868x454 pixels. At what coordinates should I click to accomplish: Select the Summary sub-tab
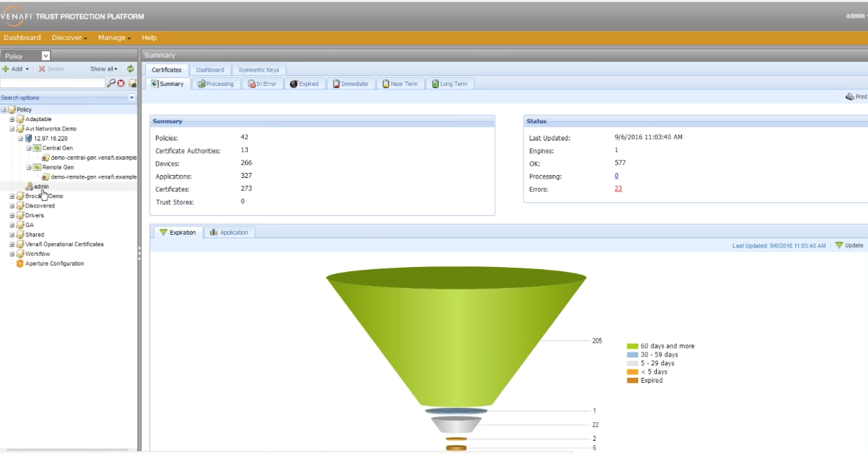tap(168, 84)
